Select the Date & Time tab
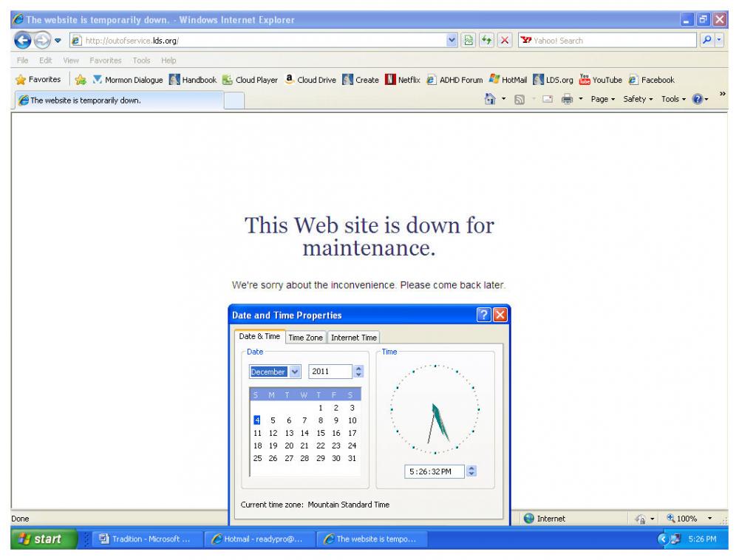This screenshot has width=739, height=560. pyautogui.click(x=259, y=336)
